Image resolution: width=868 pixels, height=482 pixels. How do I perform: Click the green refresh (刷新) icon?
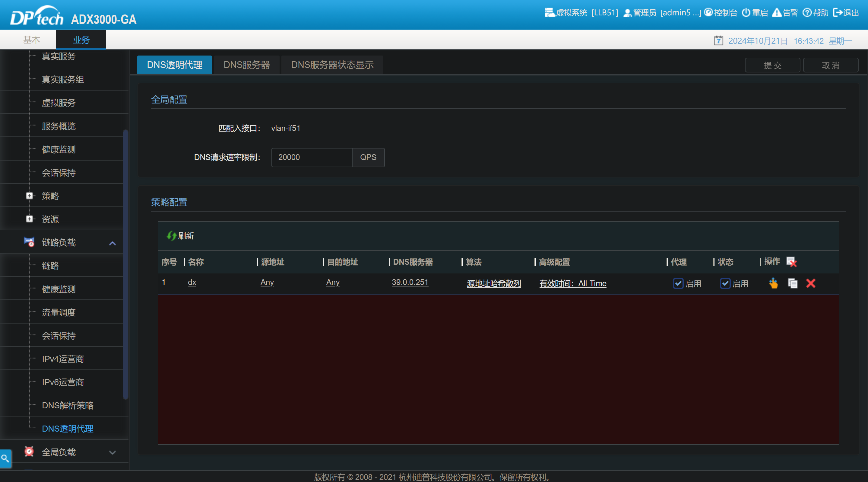(x=172, y=235)
